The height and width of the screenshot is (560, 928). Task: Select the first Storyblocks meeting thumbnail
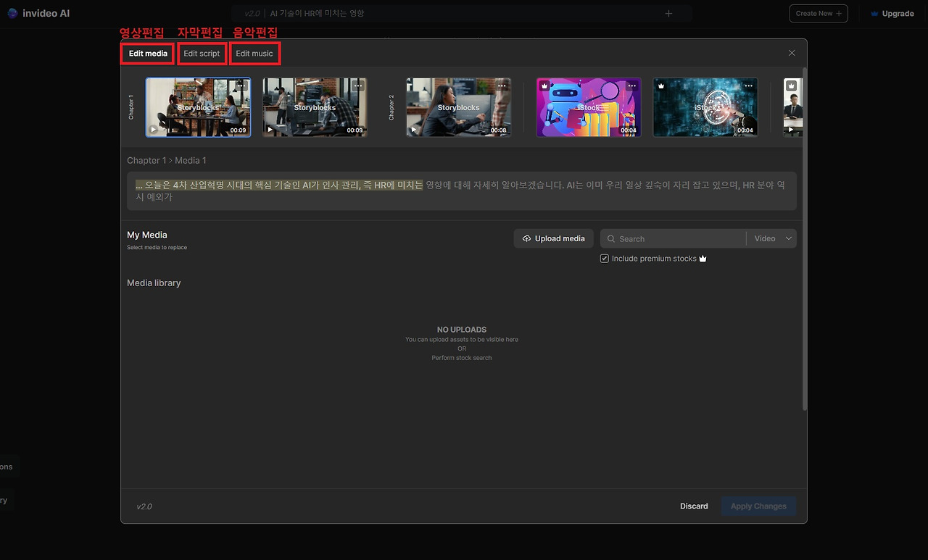click(198, 107)
